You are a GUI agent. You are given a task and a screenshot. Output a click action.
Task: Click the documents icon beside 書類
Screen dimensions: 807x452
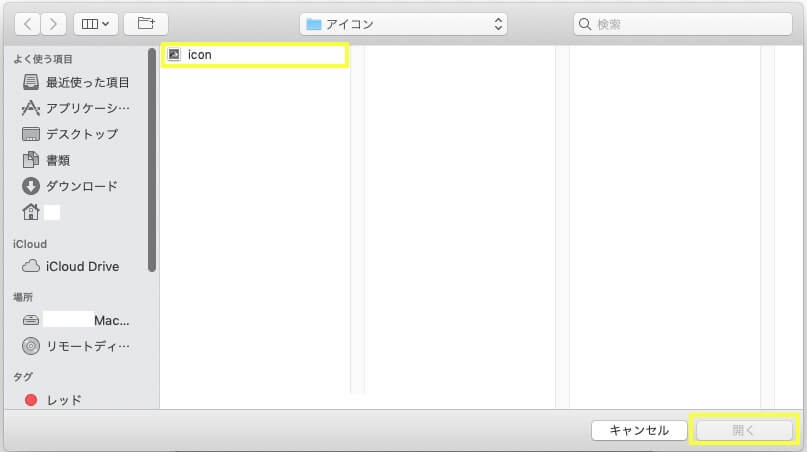pos(30,160)
